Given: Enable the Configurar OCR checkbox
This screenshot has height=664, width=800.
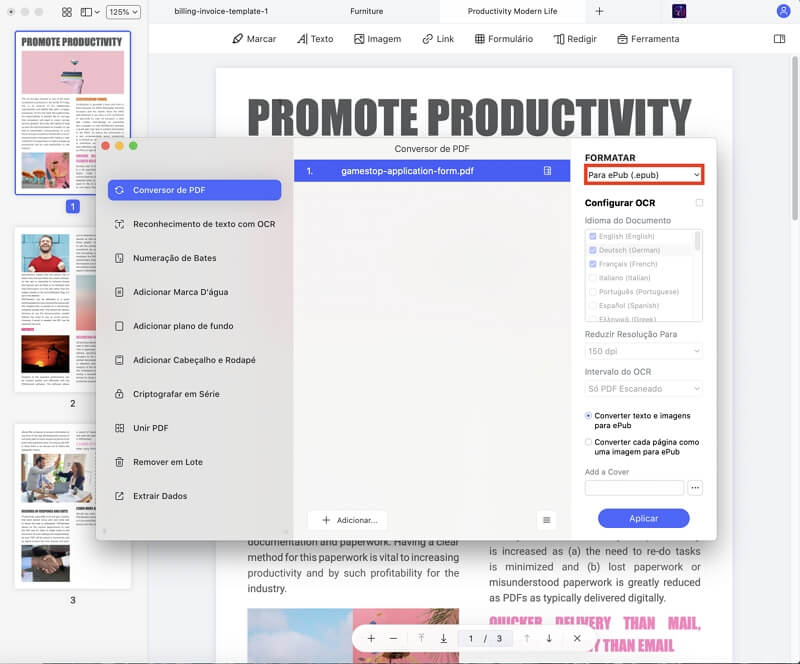Looking at the screenshot, I should (x=699, y=203).
